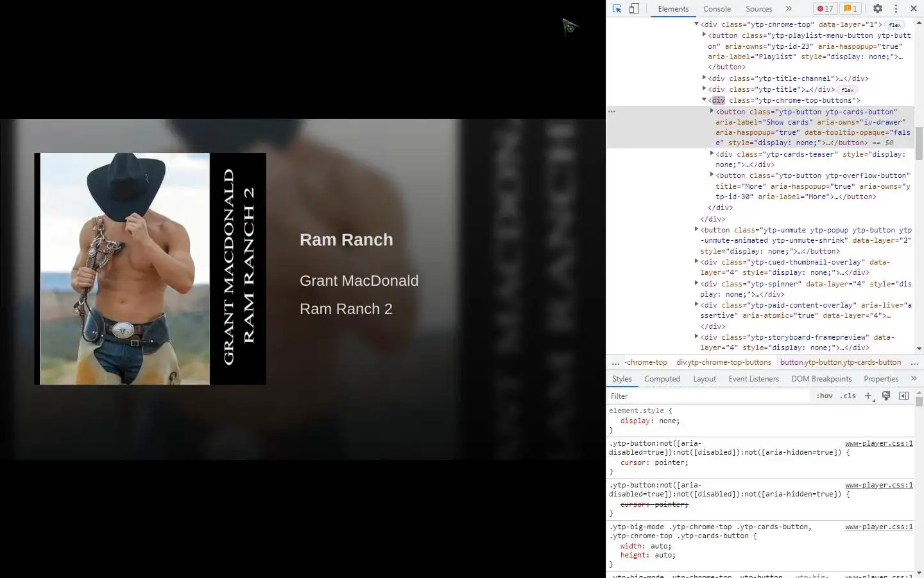The width and height of the screenshot is (924, 578).
Task: Expand the ytp-cards-teaser div
Action: coord(712,153)
